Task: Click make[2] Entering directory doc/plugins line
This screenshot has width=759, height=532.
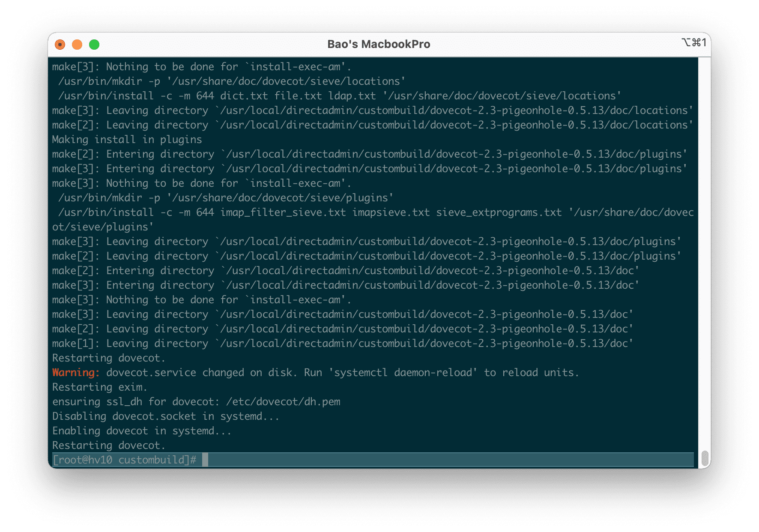Action: [370, 154]
